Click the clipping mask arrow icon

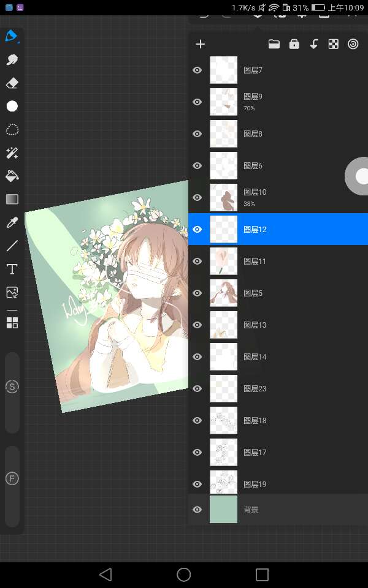pos(314,44)
